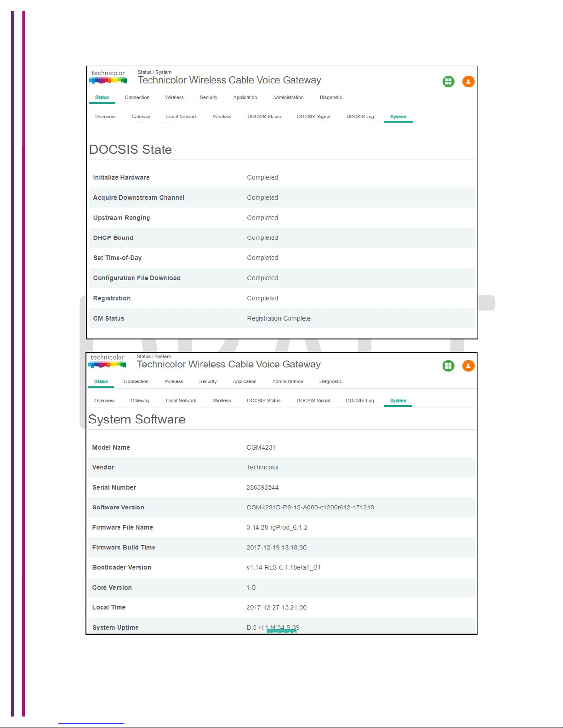The width and height of the screenshot is (563, 728).
Task: Click the Model Name value "CGM4231"
Action: pos(261,448)
